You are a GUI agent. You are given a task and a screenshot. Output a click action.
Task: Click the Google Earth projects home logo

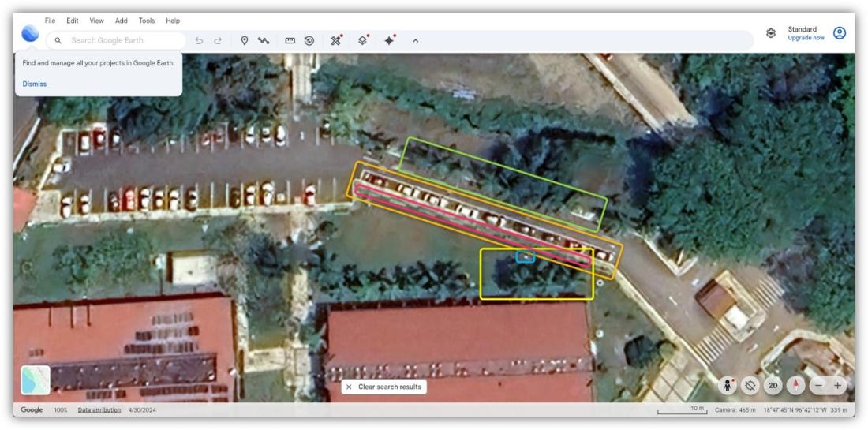click(x=30, y=34)
